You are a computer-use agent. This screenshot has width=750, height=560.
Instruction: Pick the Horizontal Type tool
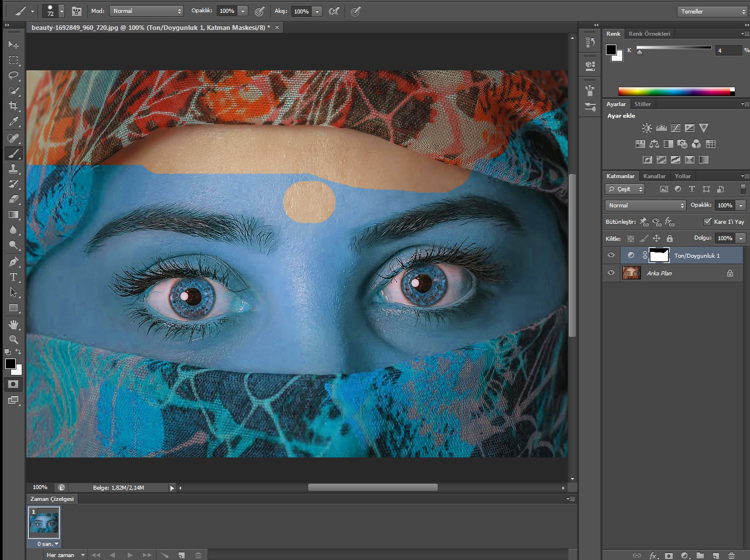[x=13, y=277]
